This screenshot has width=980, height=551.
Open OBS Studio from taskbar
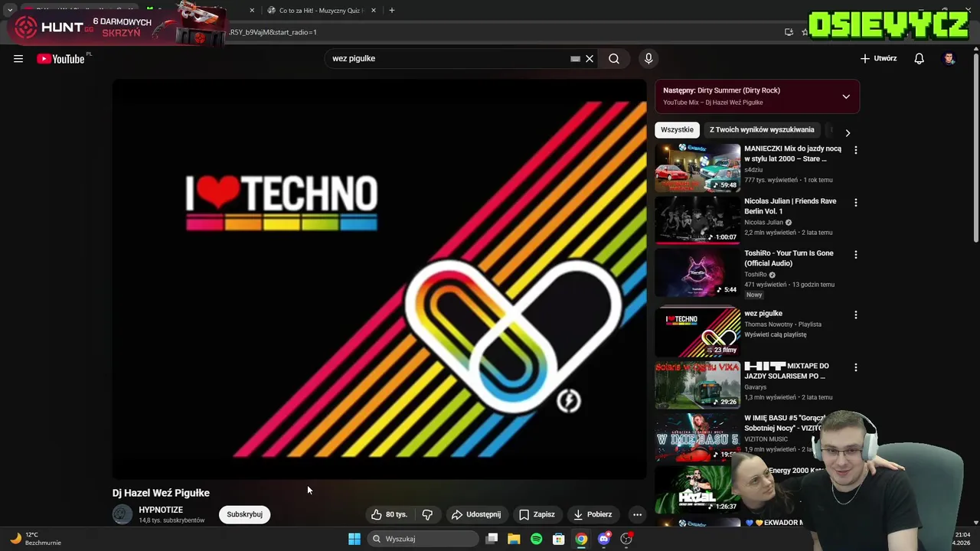pos(626,539)
